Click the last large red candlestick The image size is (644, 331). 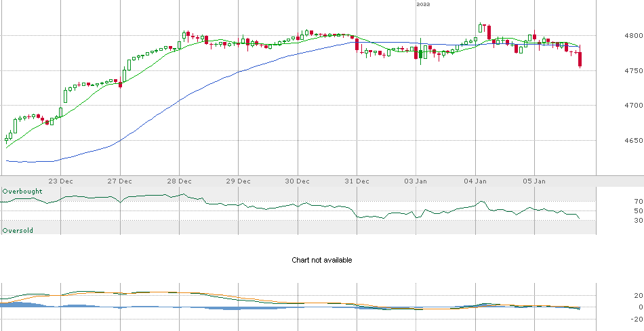point(580,59)
